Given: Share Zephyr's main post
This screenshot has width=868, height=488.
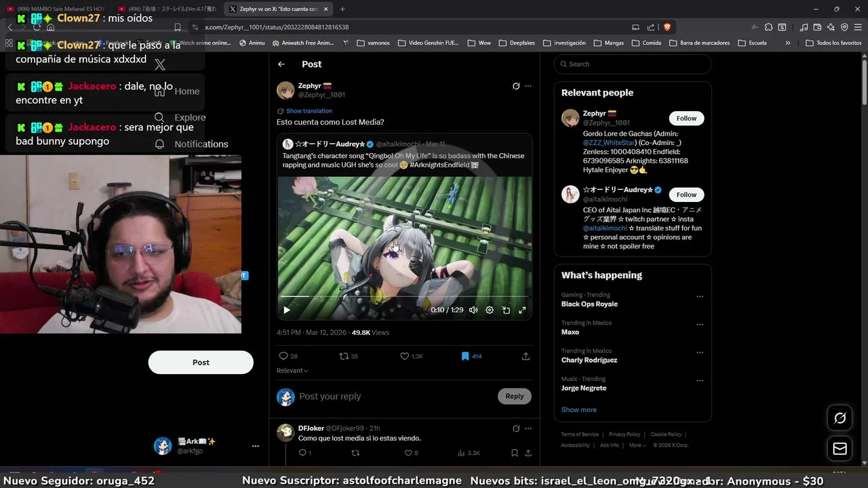Looking at the screenshot, I should (526, 356).
